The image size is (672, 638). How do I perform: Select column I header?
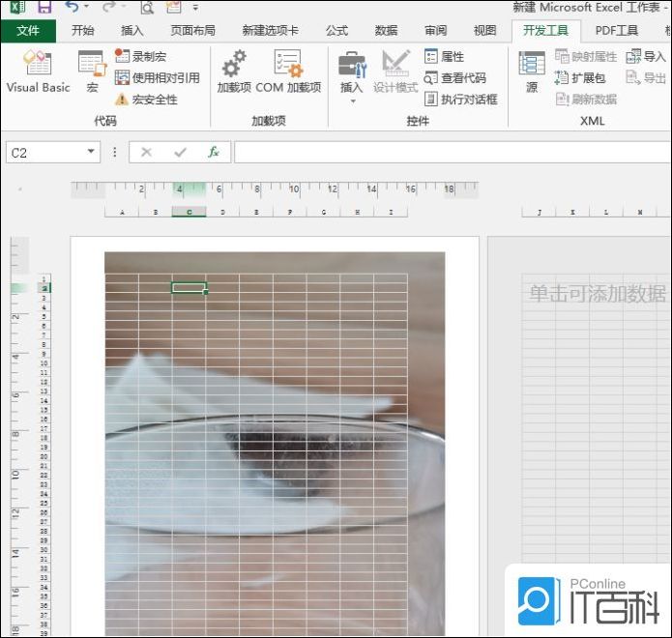point(391,212)
